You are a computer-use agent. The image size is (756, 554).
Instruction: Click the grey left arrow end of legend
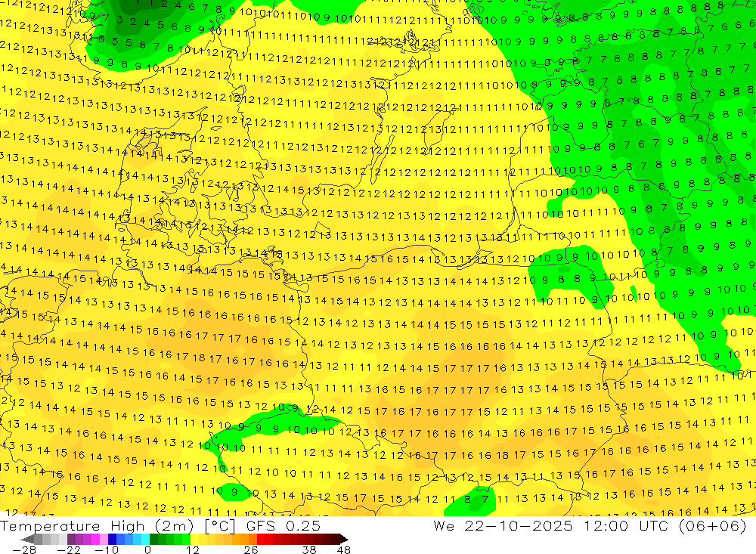pyautogui.click(x=27, y=539)
